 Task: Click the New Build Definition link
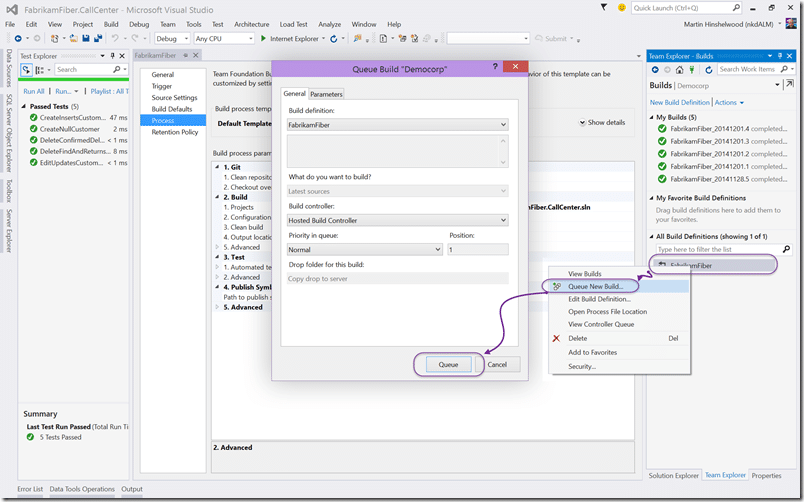(x=679, y=103)
